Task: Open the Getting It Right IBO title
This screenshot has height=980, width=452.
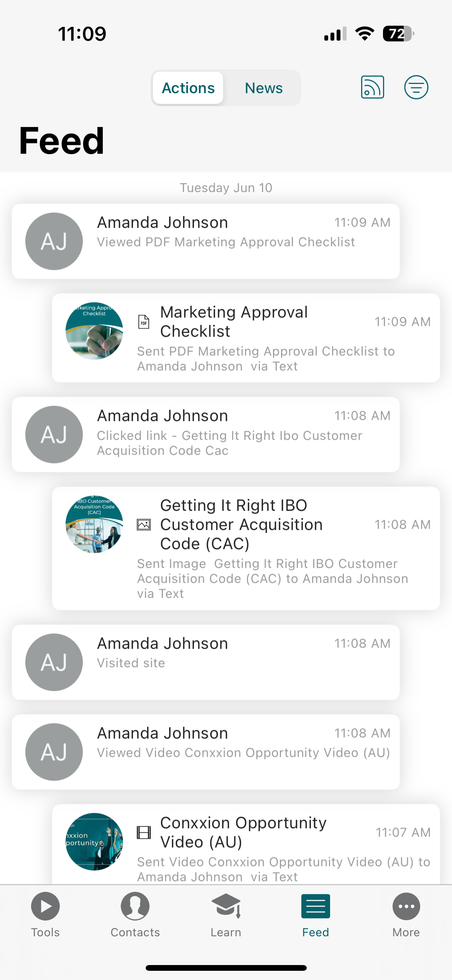Action: (242, 524)
